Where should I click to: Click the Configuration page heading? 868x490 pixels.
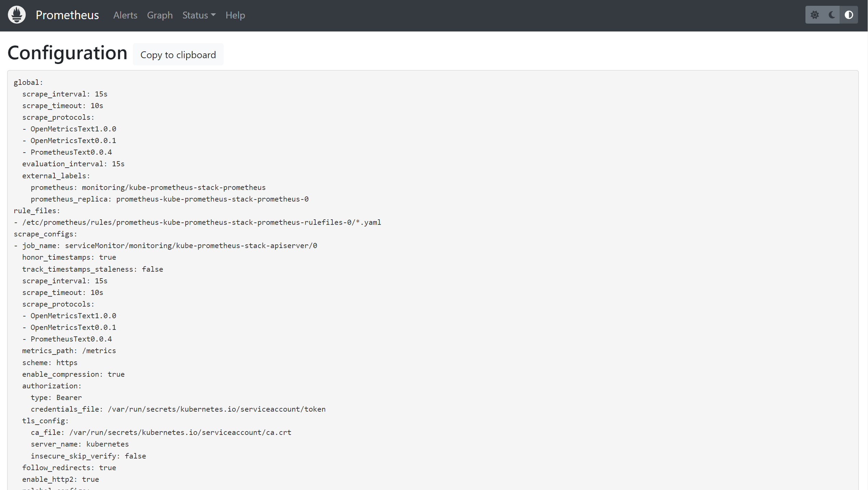(x=67, y=53)
